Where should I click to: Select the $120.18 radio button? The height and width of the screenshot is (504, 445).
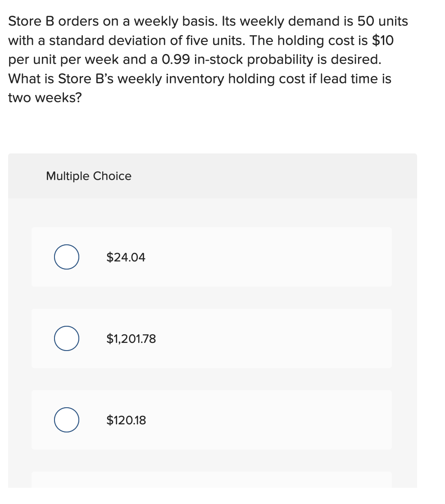(67, 420)
